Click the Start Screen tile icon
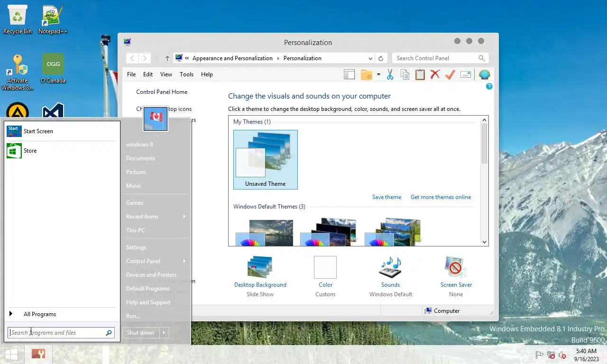The image size is (607, 364). [14, 131]
